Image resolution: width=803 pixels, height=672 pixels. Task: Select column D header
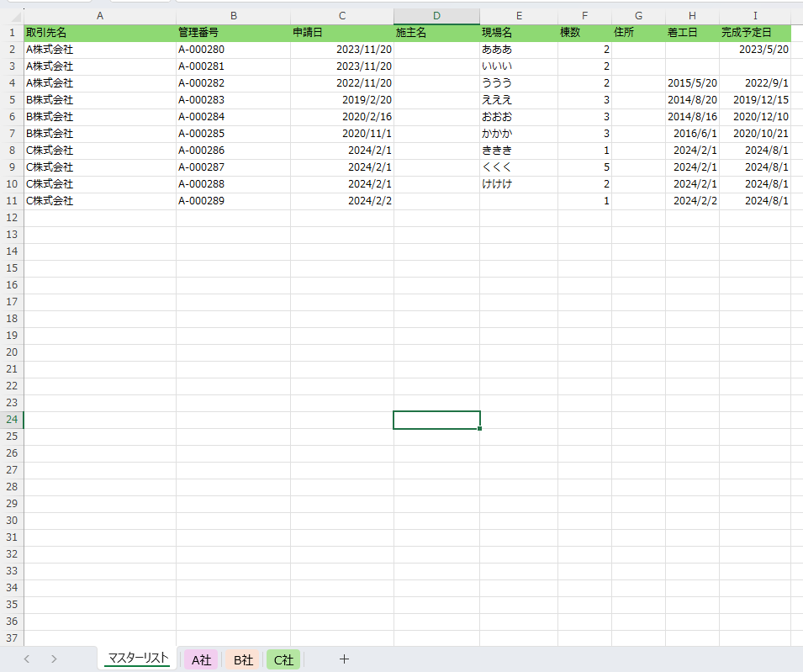click(x=436, y=16)
